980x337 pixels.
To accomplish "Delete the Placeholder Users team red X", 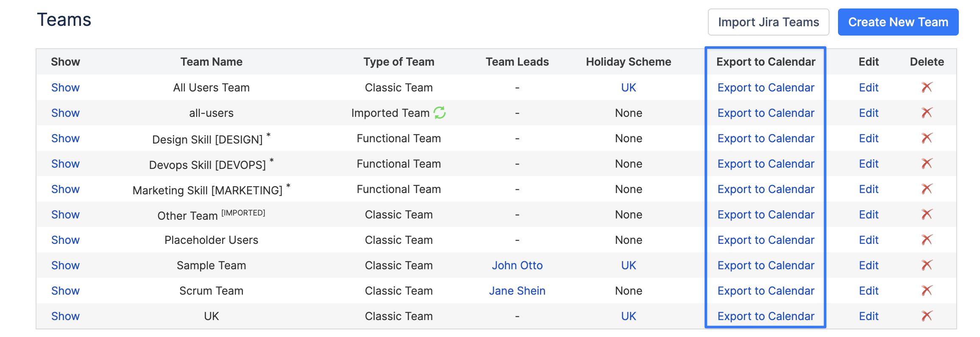I will (x=927, y=240).
